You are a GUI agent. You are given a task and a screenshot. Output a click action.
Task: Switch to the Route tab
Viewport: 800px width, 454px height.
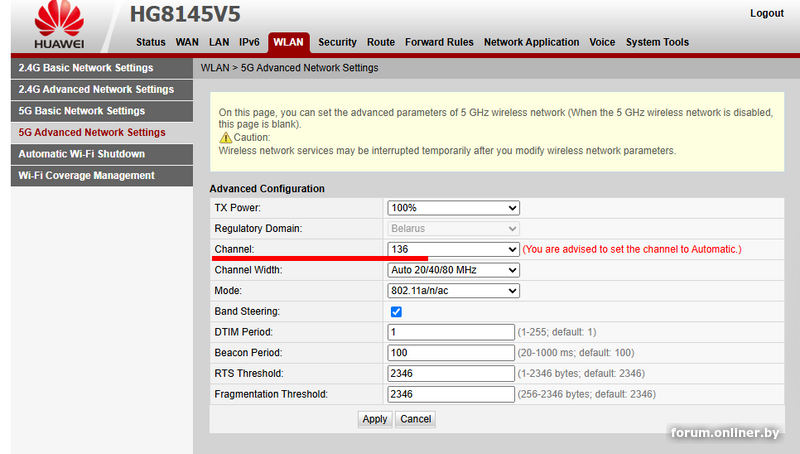[381, 42]
